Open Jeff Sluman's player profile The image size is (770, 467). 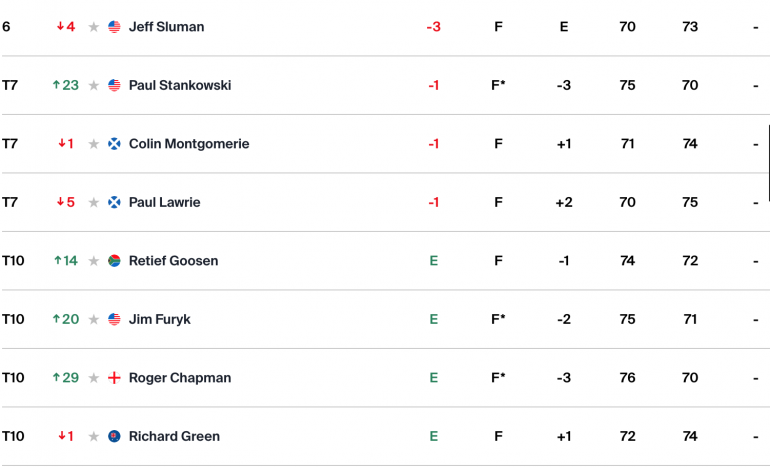tap(166, 27)
